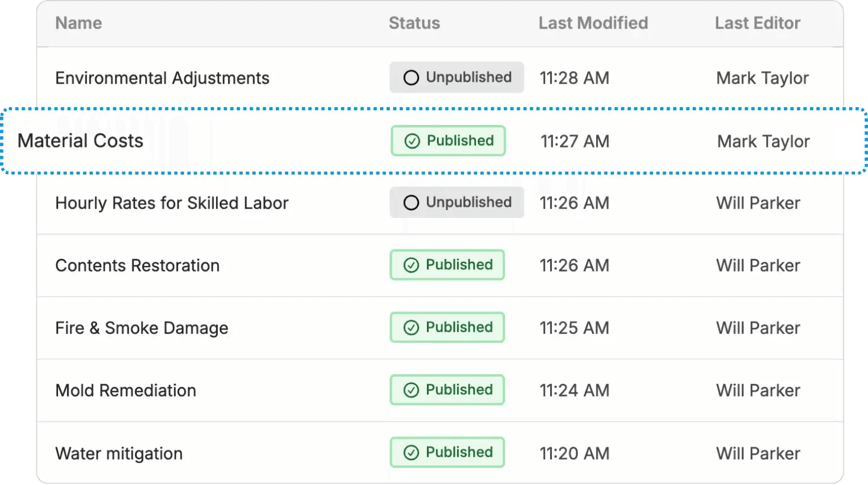Click the checkmark icon in Water mitigation status
The image size is (868, 485).
point(411,453)
